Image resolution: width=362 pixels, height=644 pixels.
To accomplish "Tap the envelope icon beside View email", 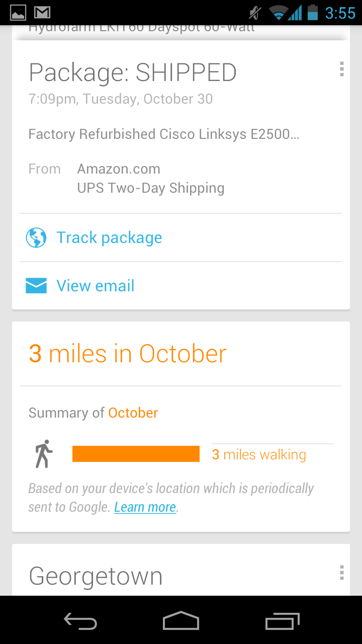I will click(36, 286).
